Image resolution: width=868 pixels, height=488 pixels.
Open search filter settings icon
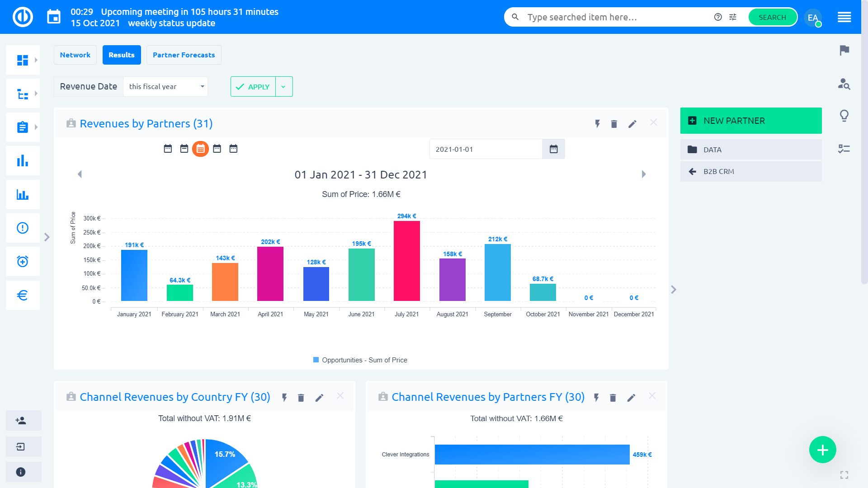733,17
